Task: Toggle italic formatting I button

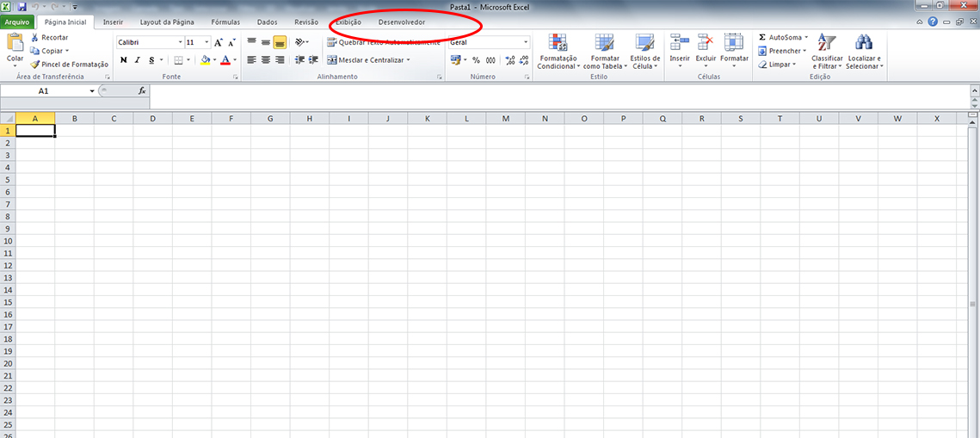Action: (137, 60)
